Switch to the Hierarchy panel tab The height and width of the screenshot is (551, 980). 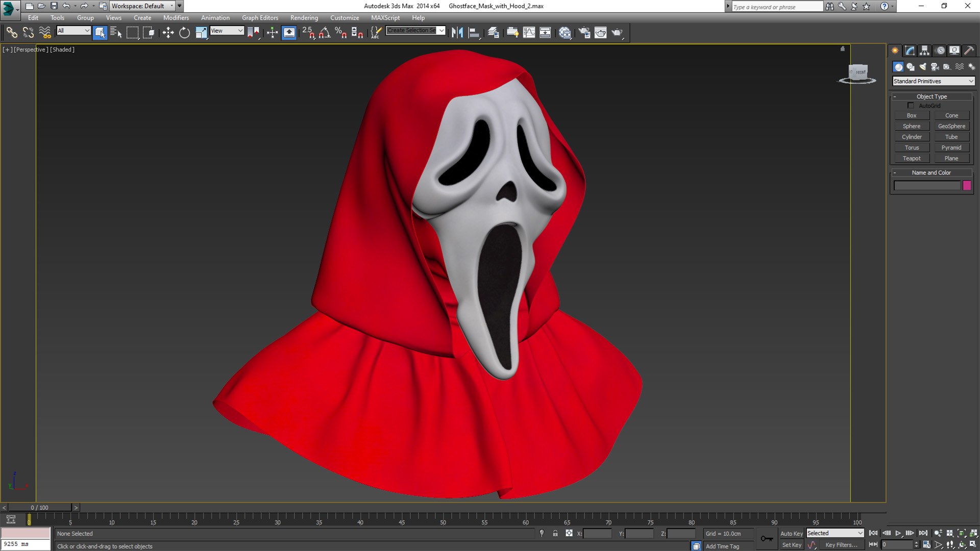click(x=924, y=51)
